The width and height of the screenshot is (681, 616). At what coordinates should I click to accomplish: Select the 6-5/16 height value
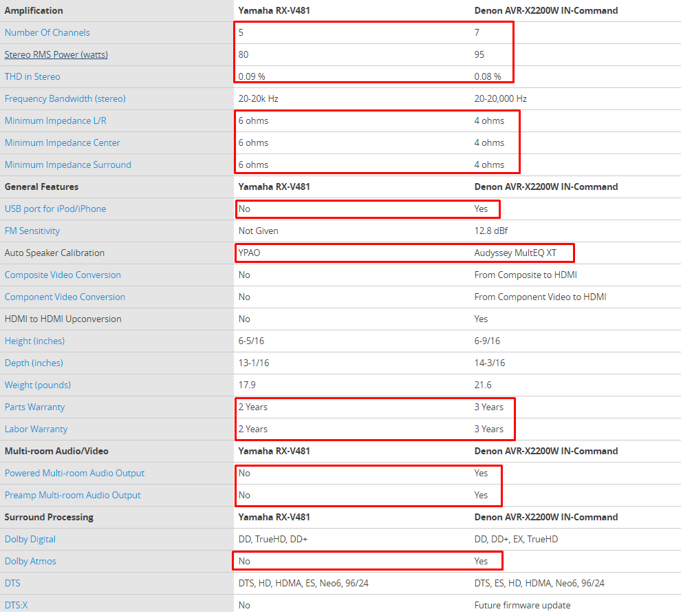[x=251, y=341]
